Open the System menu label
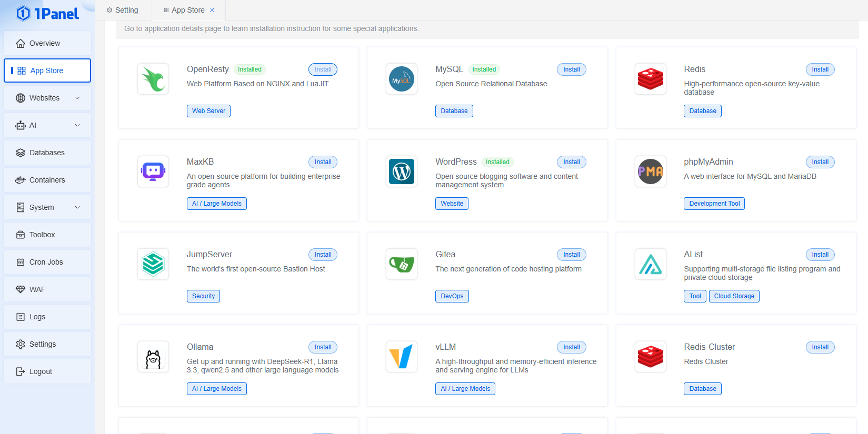 point(42,207)
